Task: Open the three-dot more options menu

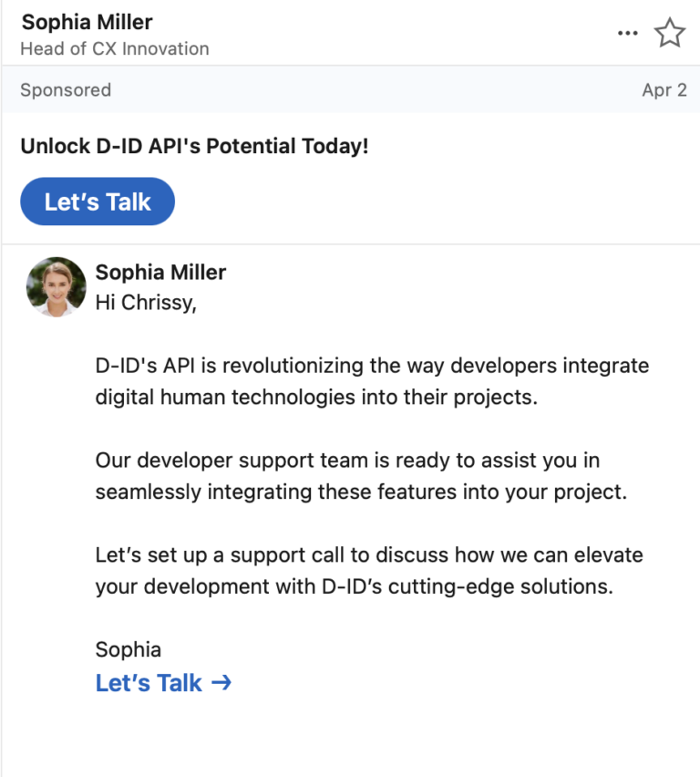Action: (628, 33)
